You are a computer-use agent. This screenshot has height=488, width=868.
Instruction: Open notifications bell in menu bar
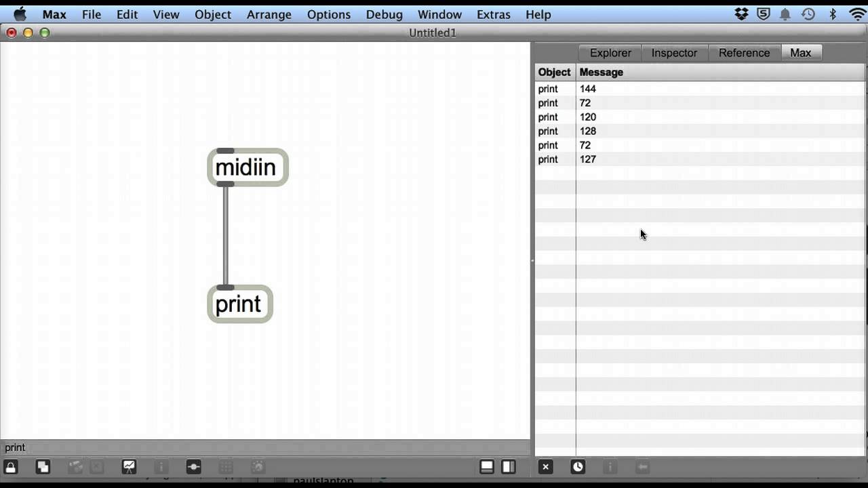tap(785, 14)
